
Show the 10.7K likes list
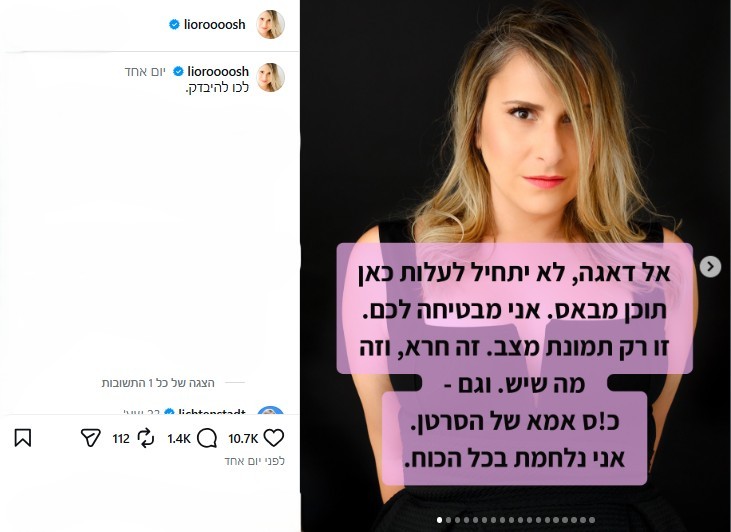click(x=243, y=438)
